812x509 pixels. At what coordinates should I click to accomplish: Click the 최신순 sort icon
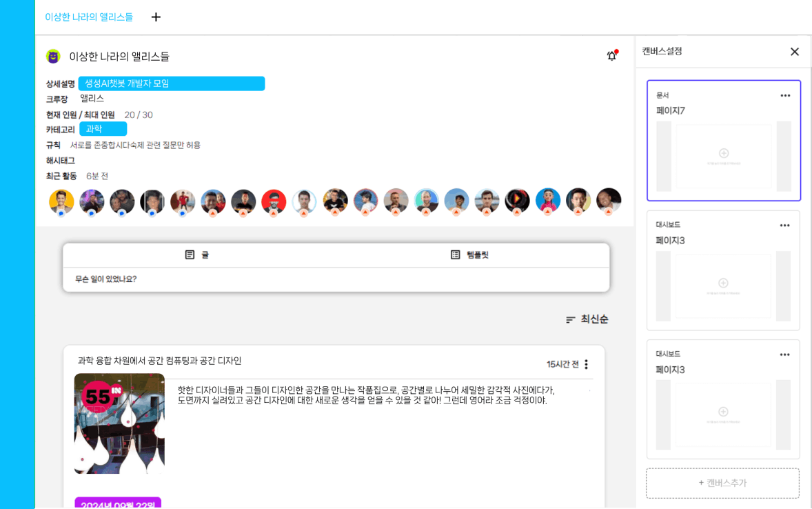click(x=570, y=319)
